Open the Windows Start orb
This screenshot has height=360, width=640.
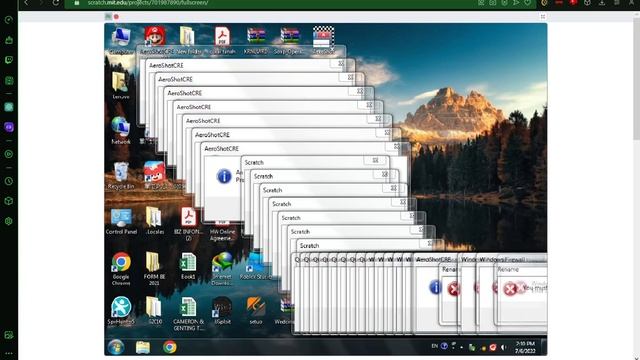click(x=116, y=347)
